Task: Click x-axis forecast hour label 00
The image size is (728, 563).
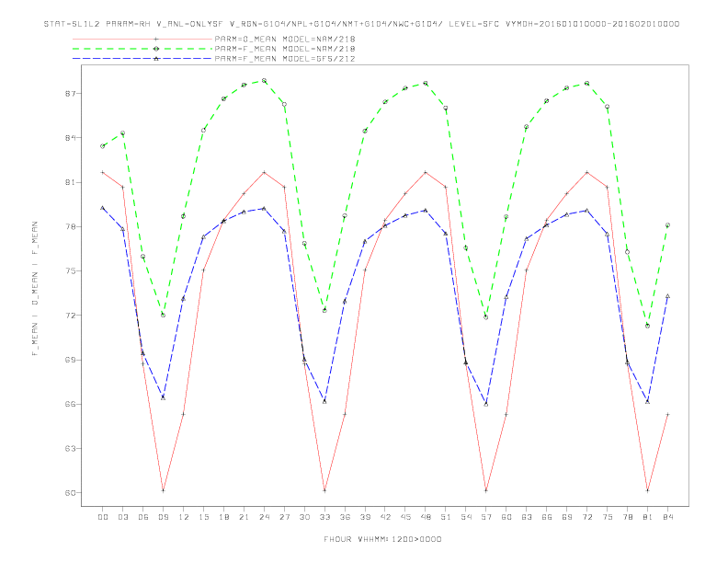Action: click(103, 517)
